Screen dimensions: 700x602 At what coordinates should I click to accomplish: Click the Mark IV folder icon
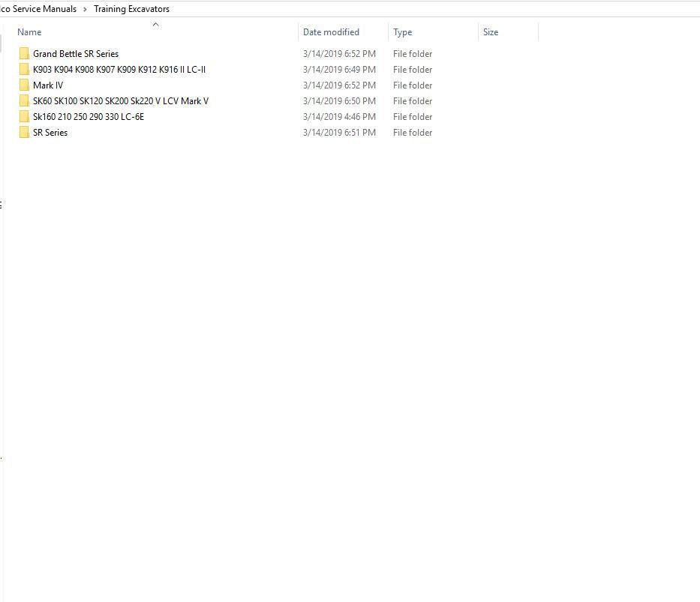click(25, 85)
